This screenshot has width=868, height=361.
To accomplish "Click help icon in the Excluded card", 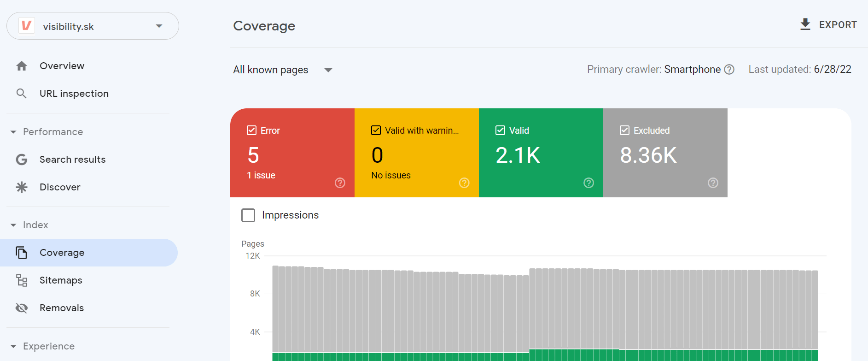I will pos(713,183).
